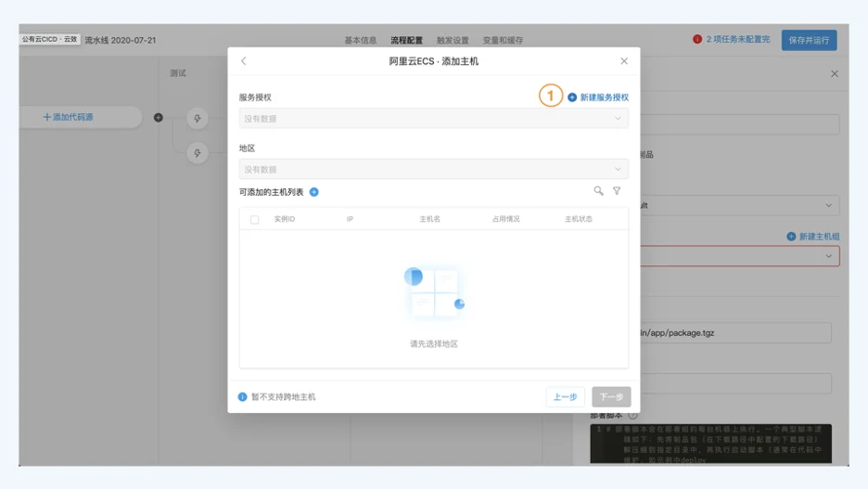Click the 新建服务授权 link
Image resolution: width=868 pixels, height=490 pixels.
[598, 97]
